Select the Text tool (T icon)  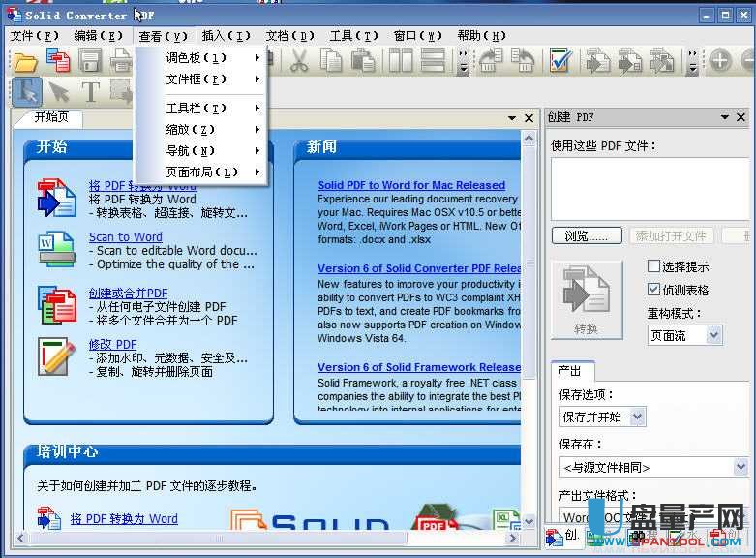pos(90,92)
